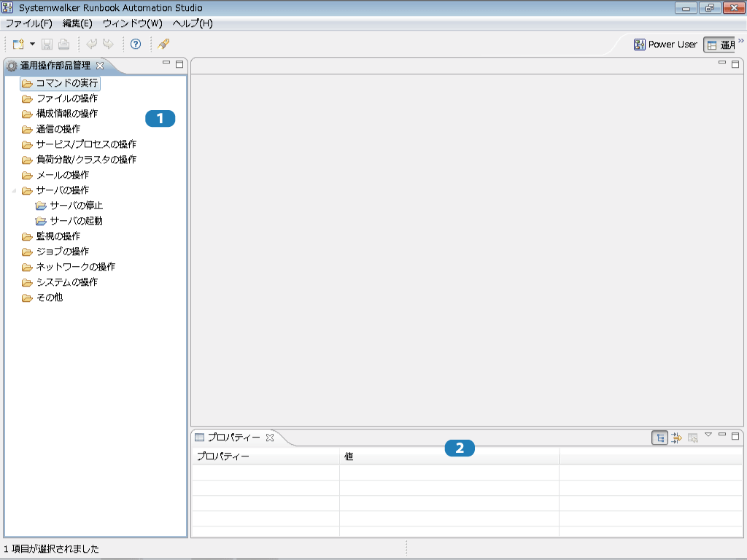Click the Print toolbar icon
Viewport: 747px width, 560px height.
coord(63,44)
